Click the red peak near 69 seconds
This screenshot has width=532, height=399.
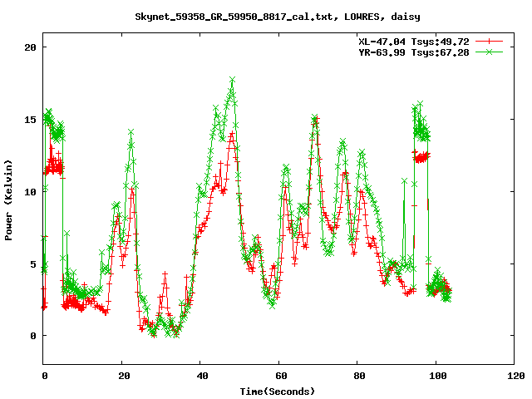[x=316, y=118]
